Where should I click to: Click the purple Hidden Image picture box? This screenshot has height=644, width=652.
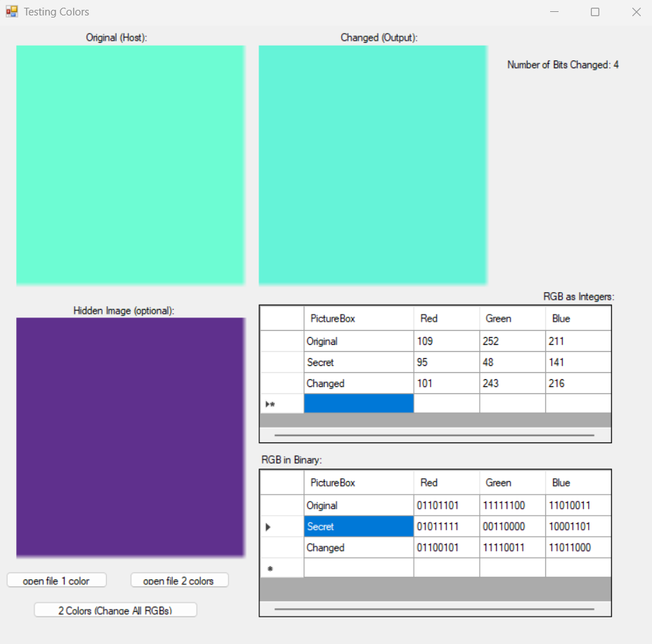pyautogui.click(x=130, y=437)
